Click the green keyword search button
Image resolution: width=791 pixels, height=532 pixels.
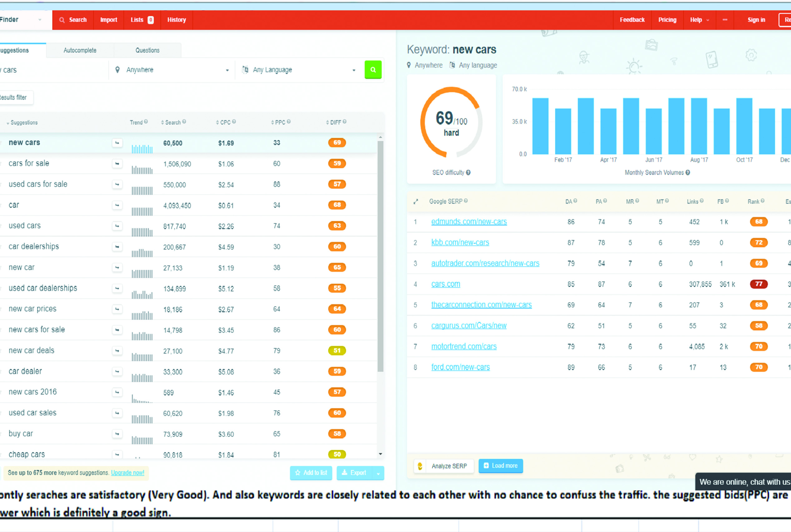point(373,70)
